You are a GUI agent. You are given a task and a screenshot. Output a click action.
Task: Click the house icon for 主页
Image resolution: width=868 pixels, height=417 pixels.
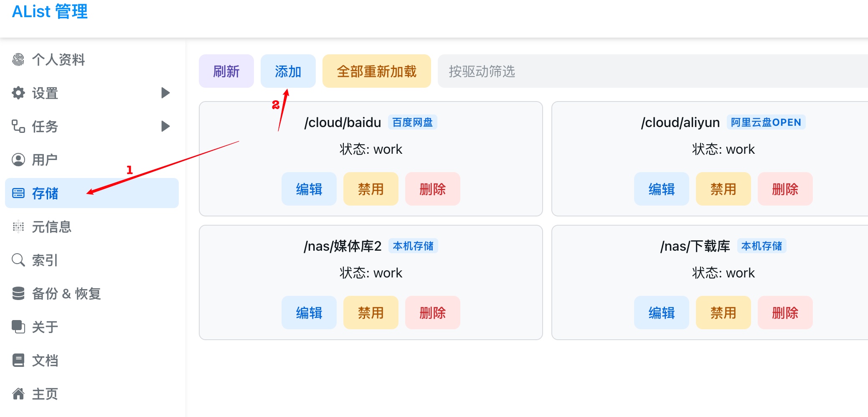[x=18, y=394]
